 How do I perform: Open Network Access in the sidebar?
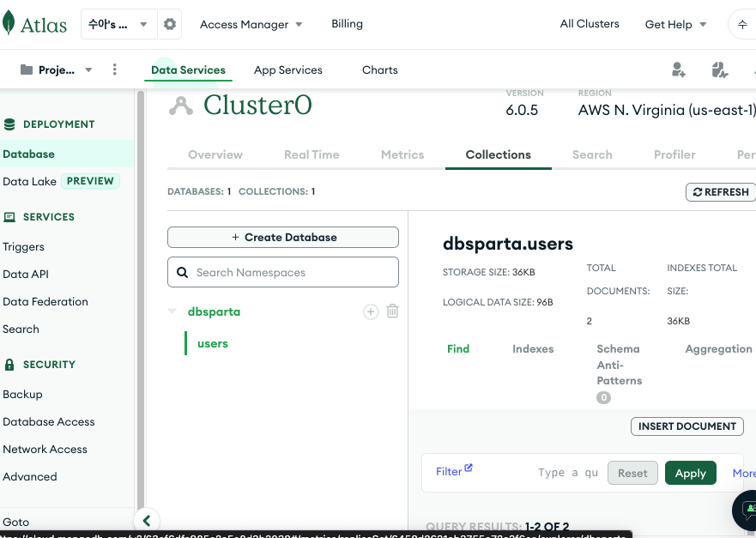[x=45, y=450]
